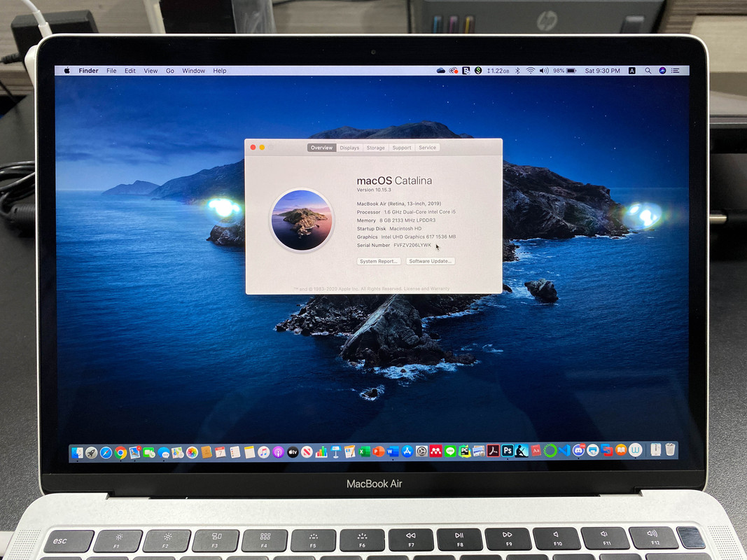
Task: Open the File menu
Action: [111, 71]
